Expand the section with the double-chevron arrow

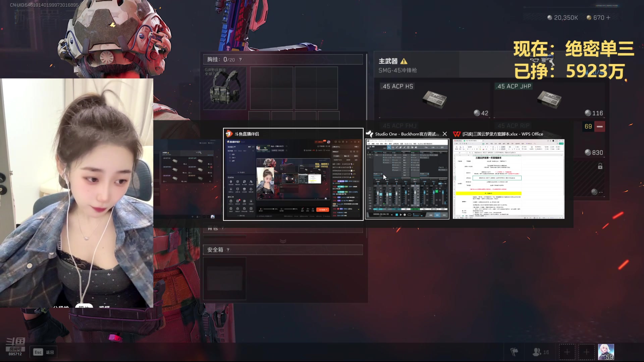[x=283, y=241]
